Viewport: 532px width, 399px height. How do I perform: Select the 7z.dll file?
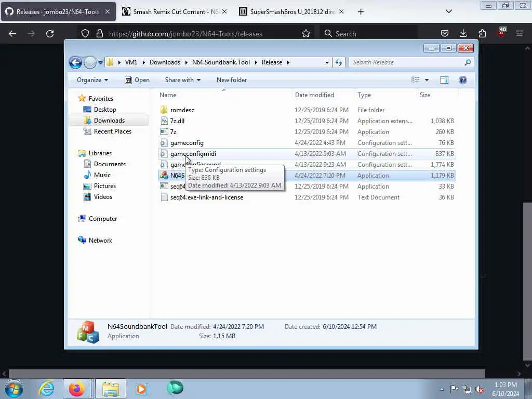coord(177,121)
